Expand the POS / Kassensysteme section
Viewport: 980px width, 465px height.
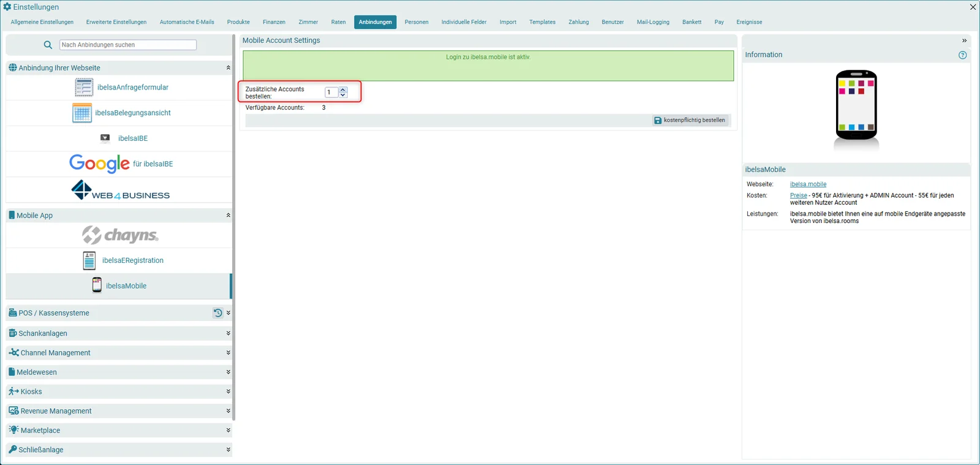[x=228, y=313]
